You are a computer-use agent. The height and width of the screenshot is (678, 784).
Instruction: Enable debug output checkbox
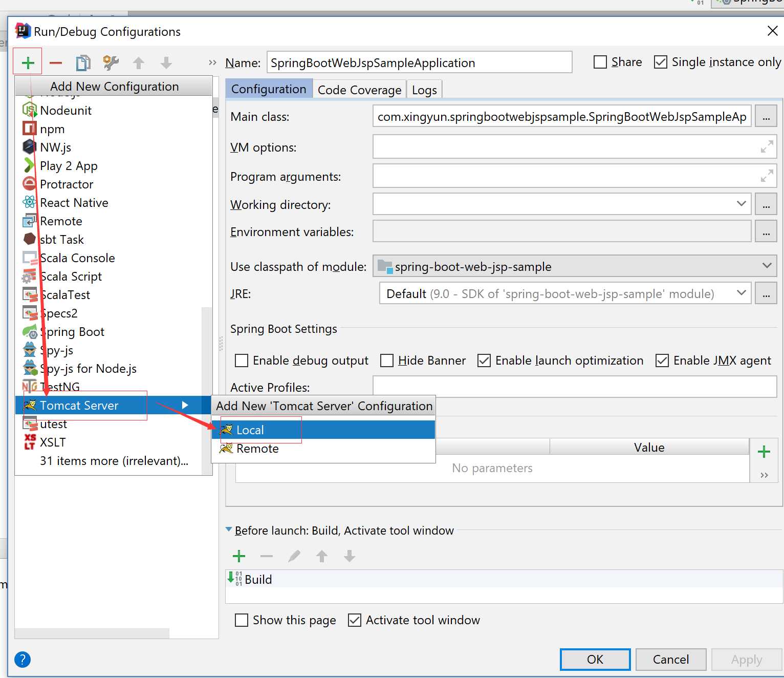242,361
